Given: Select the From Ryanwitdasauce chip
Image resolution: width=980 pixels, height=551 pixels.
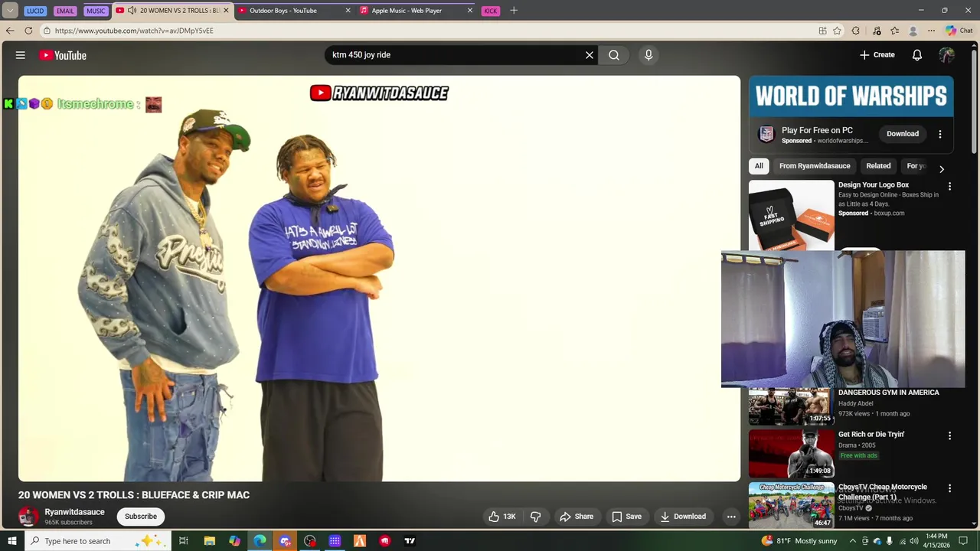Looking at the screenshot, I should point(815,166).
